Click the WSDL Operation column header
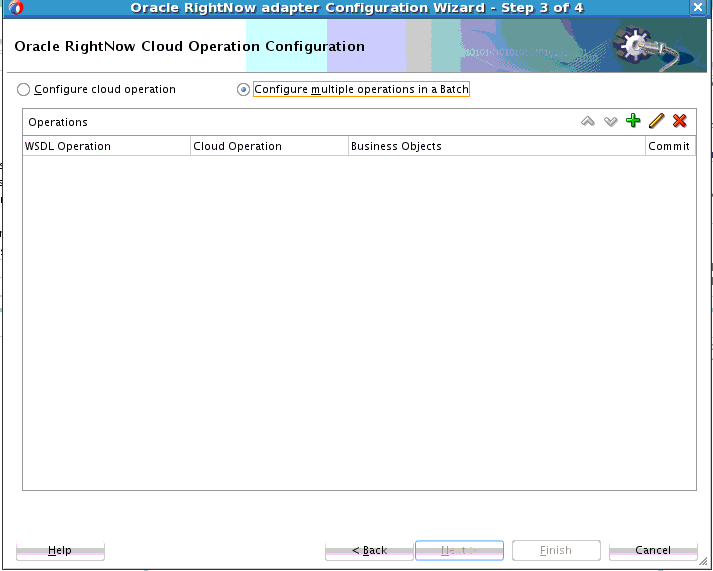The image size is (713, 571). [106, 146]
